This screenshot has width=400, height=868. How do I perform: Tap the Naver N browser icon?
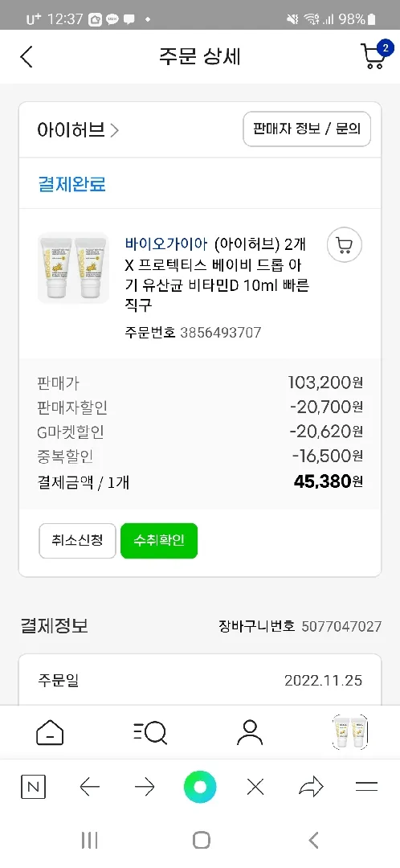(33, 787)
